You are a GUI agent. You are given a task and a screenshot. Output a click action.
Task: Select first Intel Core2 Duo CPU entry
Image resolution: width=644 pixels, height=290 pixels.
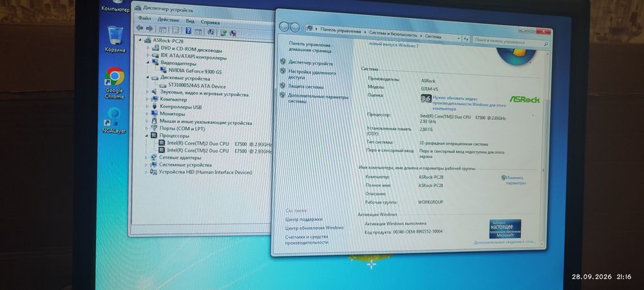[x=220, y=143]
